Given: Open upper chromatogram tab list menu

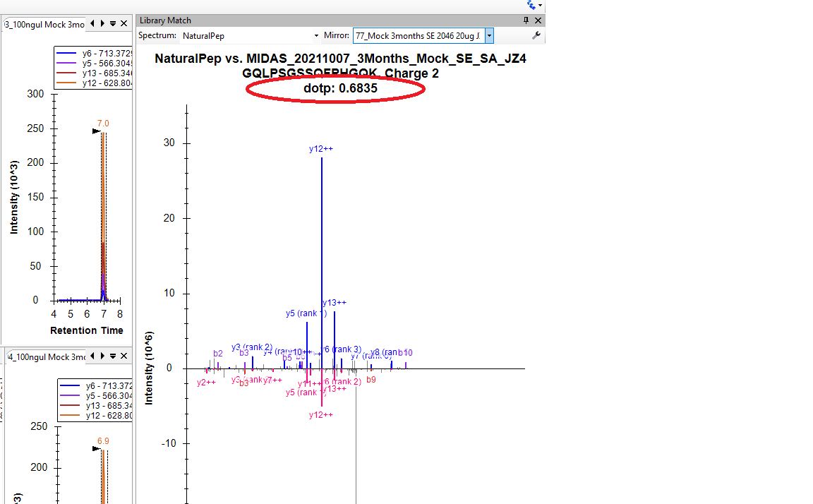Looking at the screenshot, I should [113, 24].
